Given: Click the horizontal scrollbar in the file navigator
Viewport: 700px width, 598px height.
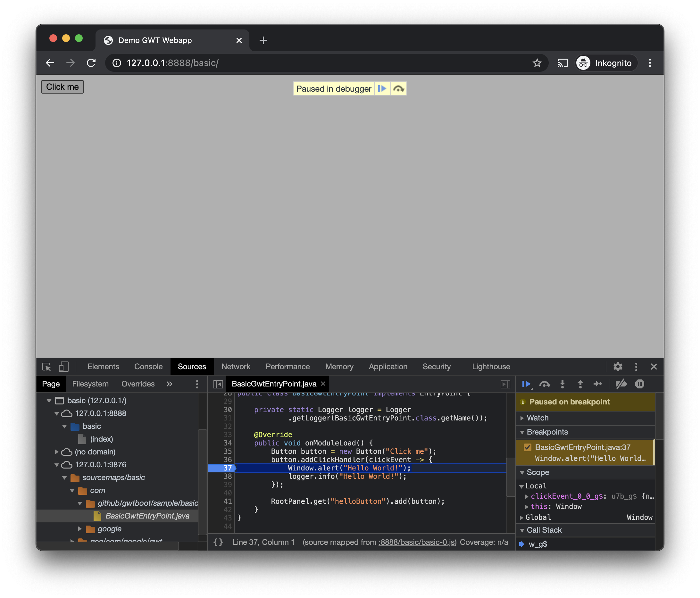Looking at the screenshot, I should (x=107, y=546).
